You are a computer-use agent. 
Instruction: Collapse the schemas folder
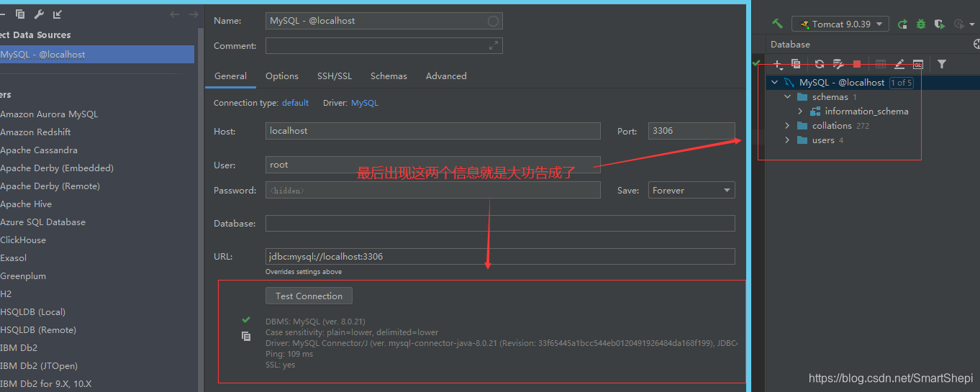[787, 96]
